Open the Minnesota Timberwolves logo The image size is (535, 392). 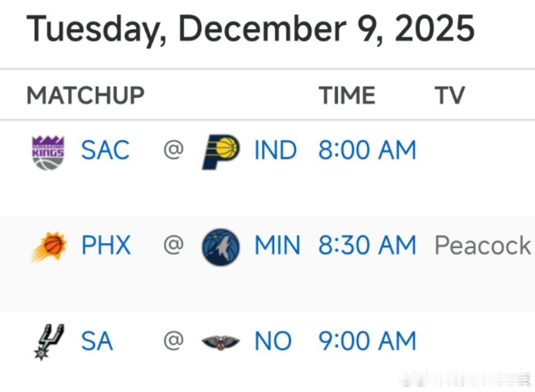221,247
